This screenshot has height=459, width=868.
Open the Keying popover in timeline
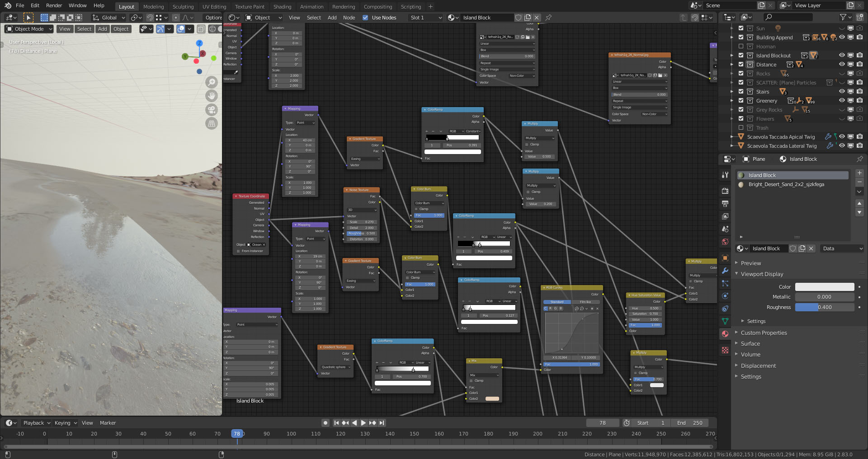coord(66,423)
